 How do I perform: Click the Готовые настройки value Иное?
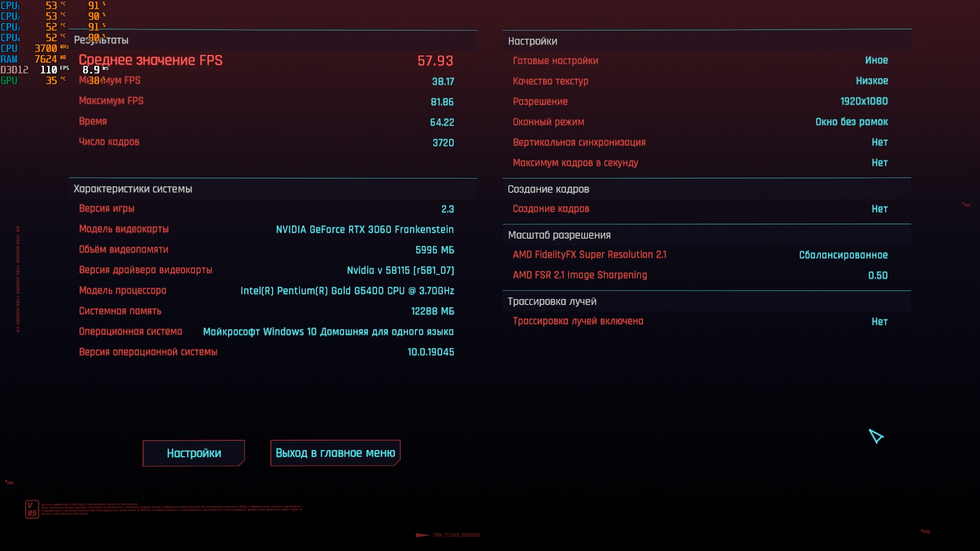click(x=876, y=60)
